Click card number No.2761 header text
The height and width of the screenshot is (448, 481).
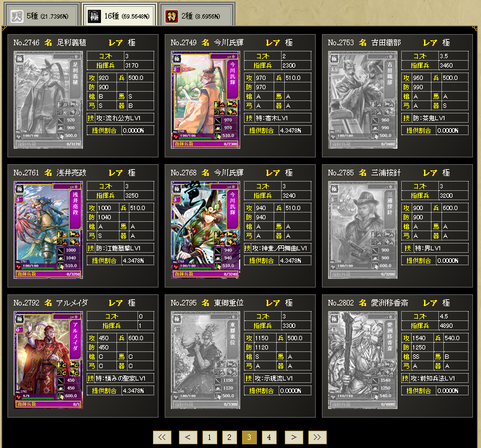26,173
